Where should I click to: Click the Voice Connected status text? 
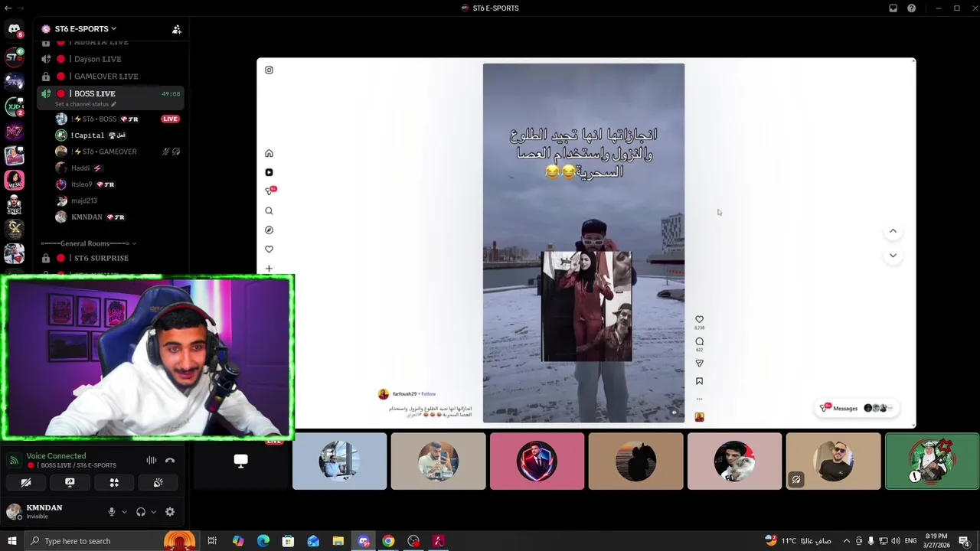[x=56, y=456]
